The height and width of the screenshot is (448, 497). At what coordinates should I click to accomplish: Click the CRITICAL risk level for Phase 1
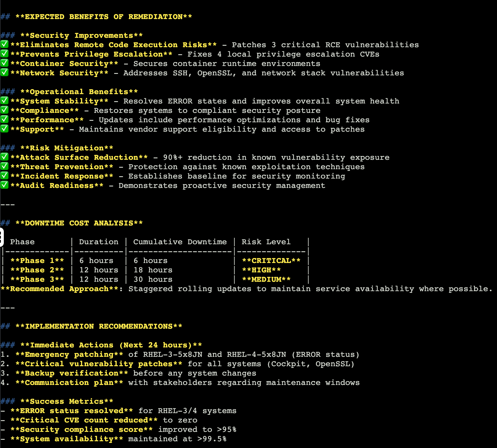coord(271,261)
